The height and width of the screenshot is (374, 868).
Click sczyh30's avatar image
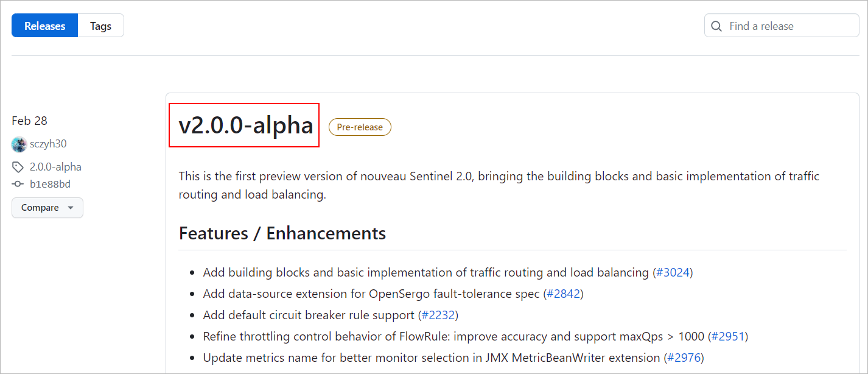pos(19,144)
